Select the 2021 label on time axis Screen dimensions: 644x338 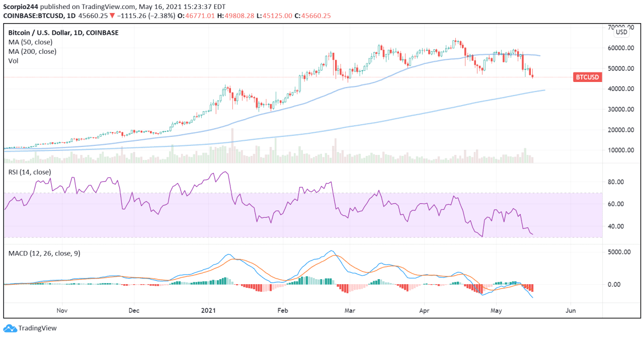pyautogui.click(x=207, y=311)
